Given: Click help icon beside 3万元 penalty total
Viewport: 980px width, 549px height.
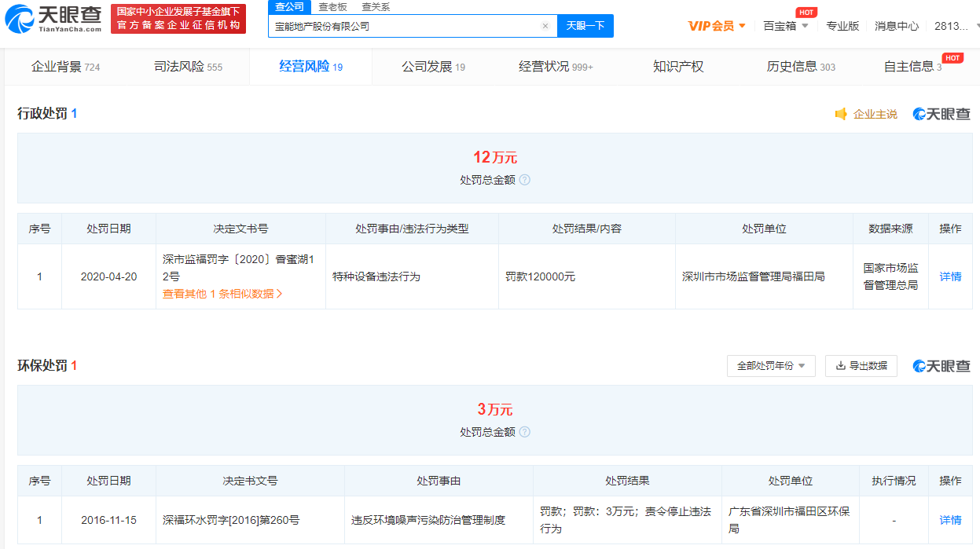Looking at the screenshot, I should point(525,432).
